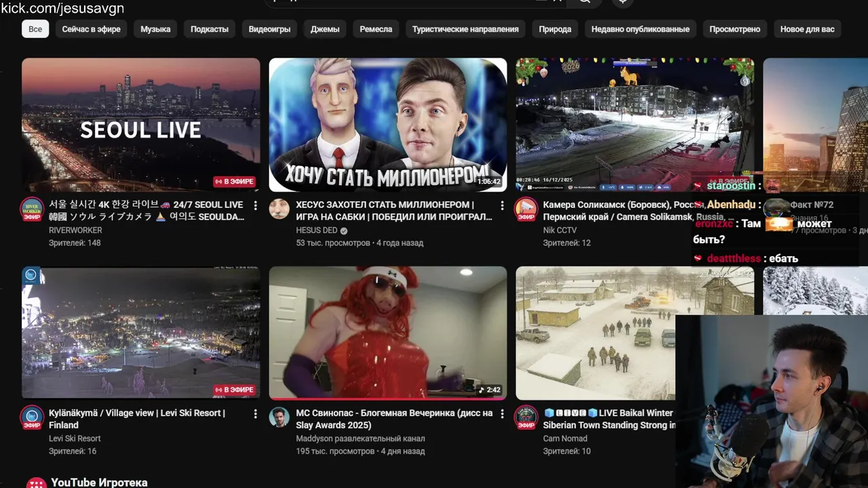
Task: Open the HESUS DED channel avatar
Action: 279,209
